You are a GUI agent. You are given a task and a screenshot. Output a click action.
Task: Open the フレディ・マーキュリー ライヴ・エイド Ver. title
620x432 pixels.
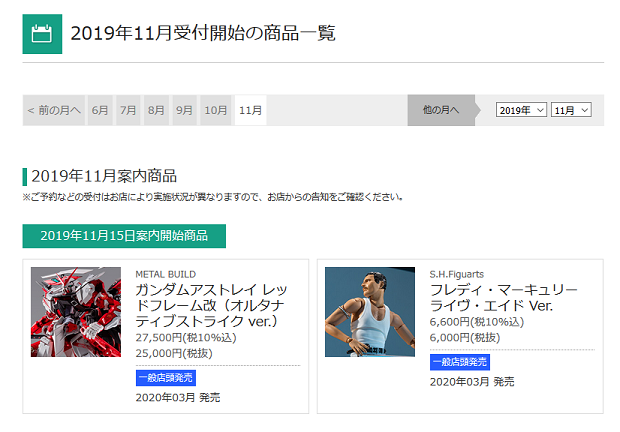tap(503, 298)
